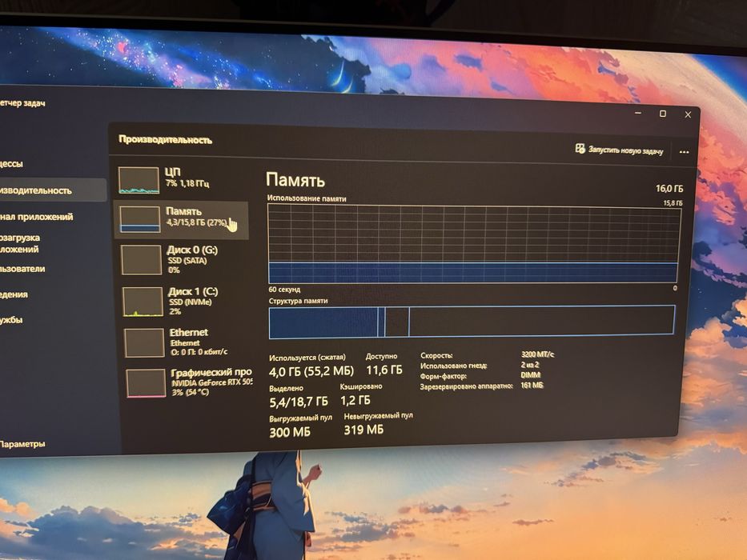Click the Кэшировано value 1,2 ГБ
Screen dimensions: 747x560
[355, 401]
